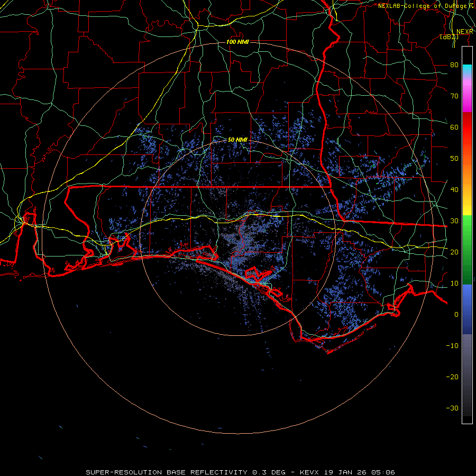Image resolution: width=476 pixels, height=476 pixels.
Task: Click the 60 dBZ scale value
Action: (454, 127)
